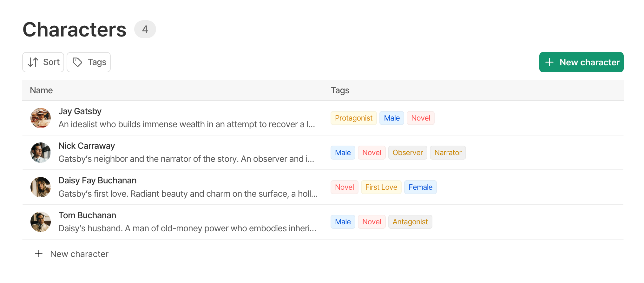Open Daisy Fay Buchanan's avatar
The width and height of the screenshot is (644, 283).
pos(41,187)
